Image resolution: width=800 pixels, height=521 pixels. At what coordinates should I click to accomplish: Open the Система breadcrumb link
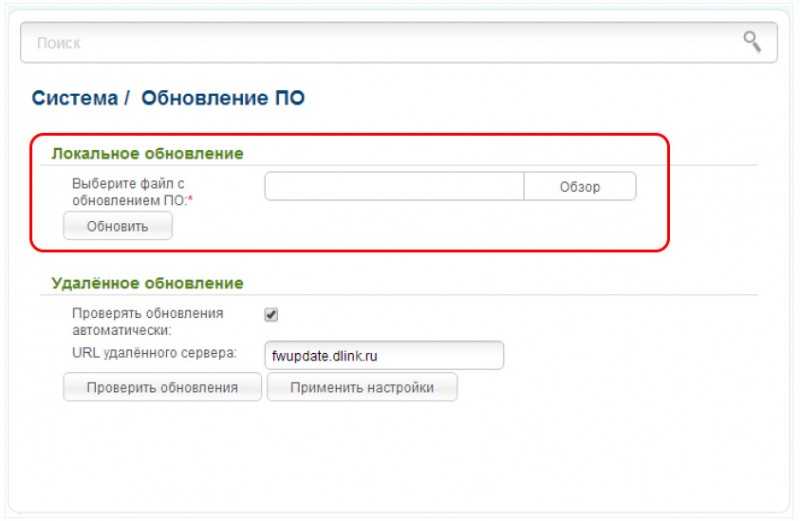74,98
